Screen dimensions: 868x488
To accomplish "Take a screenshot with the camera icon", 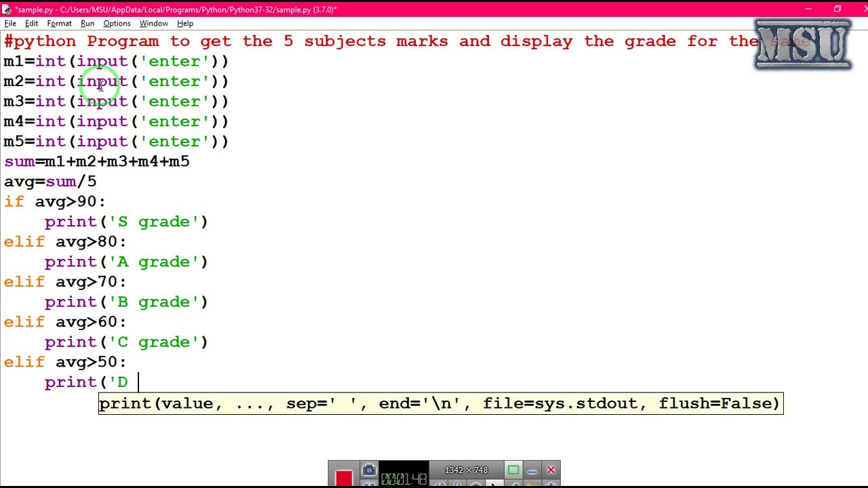I will pyautogui.click(x=369, y=470).
